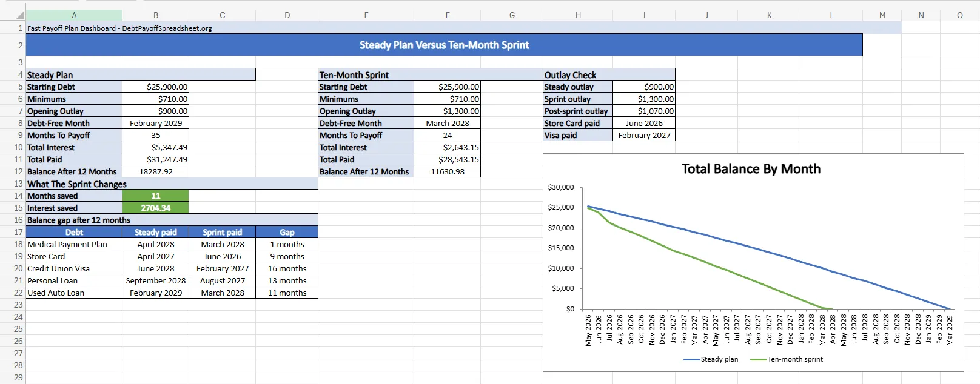
Task: Click Sprint Total Interest $2,643.15
Action: (447, 147)
